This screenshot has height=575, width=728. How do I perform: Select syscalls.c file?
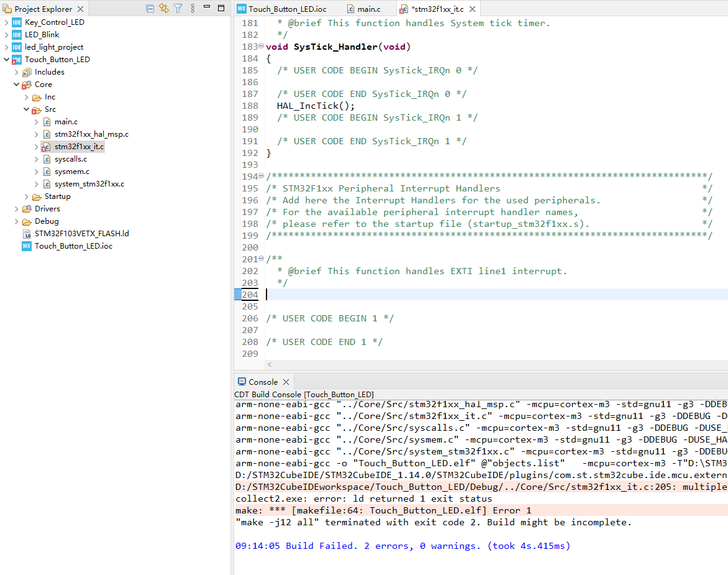click(71, 159)
